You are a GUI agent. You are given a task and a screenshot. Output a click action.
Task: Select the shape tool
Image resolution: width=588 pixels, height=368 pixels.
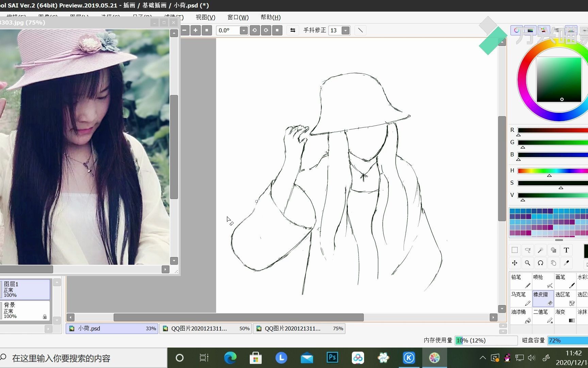point(553,250)
